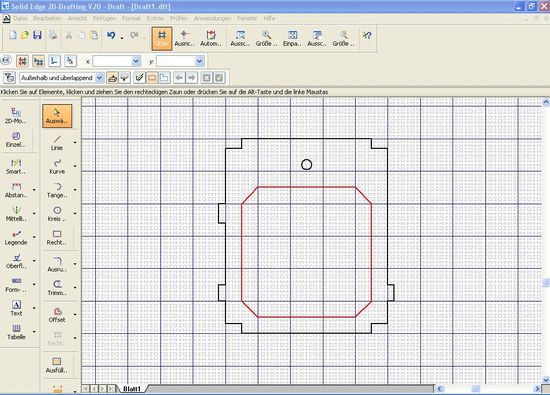Click the first-sheet navigation button beside Blatt1
550x395 pixels.
[85, 389]
